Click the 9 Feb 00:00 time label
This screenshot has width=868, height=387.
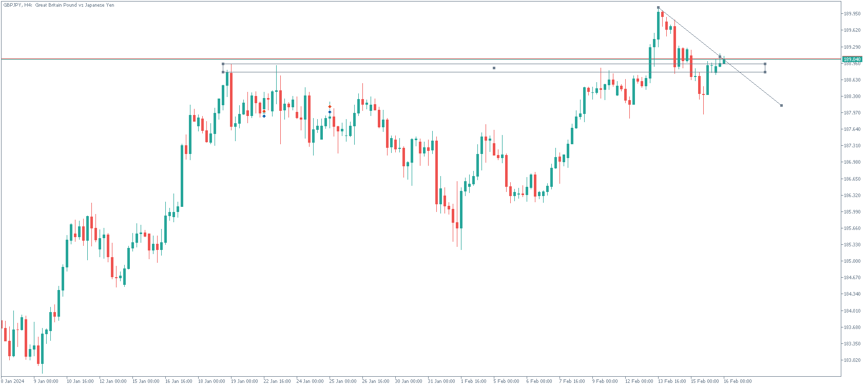[605, 381]
